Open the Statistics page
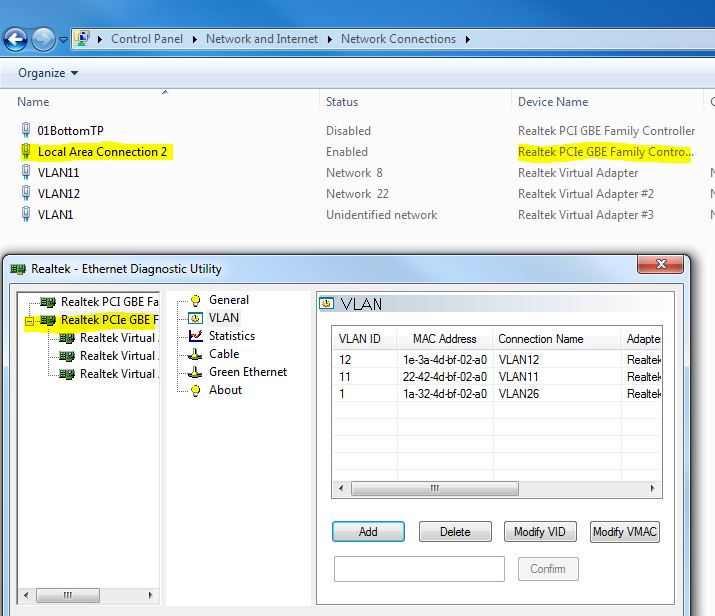Viewport: 715px width, 616px height. coord(232,336)
